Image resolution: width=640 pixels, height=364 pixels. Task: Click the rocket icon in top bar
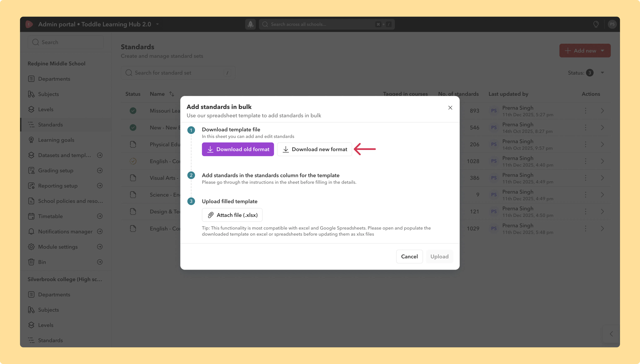(x=250, y=24)
